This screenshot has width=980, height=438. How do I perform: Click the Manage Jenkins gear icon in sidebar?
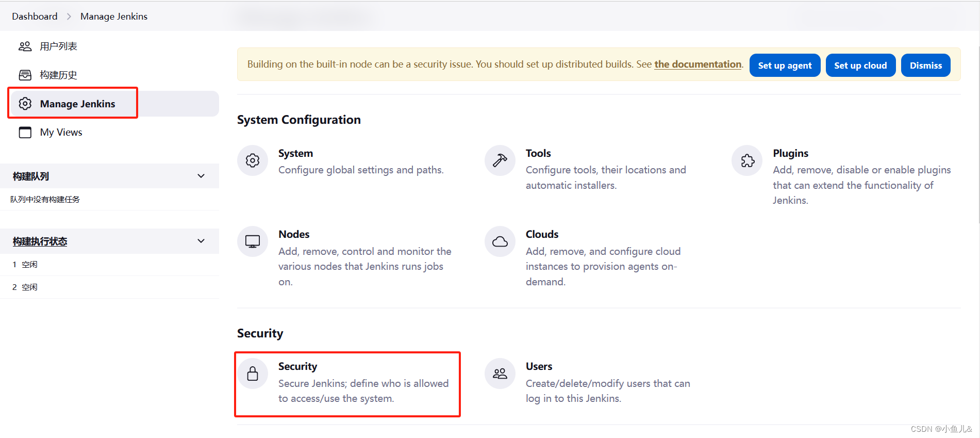pos(25,104)
